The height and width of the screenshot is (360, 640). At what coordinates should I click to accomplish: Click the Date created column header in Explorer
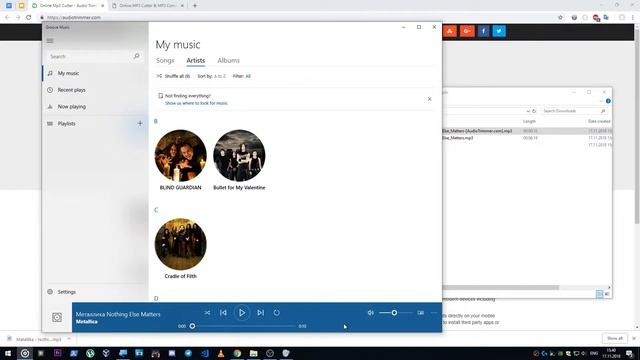coord(599,121)
